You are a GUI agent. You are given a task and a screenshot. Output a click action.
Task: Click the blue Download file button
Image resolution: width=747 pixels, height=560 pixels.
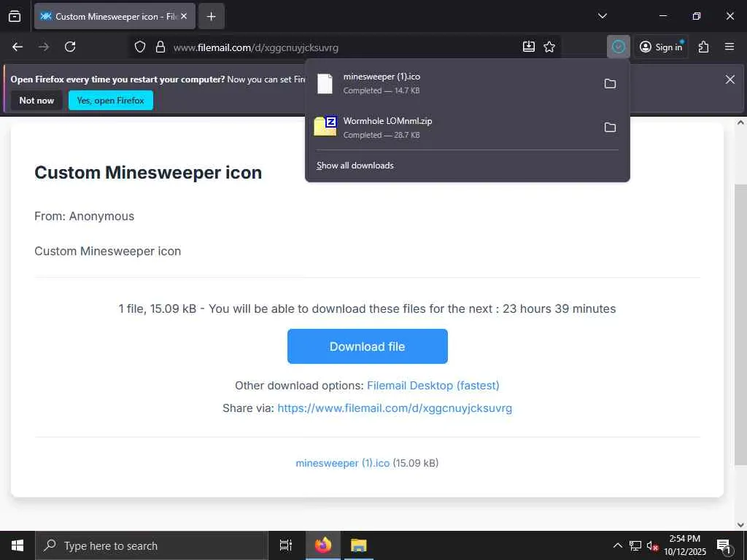368,346
